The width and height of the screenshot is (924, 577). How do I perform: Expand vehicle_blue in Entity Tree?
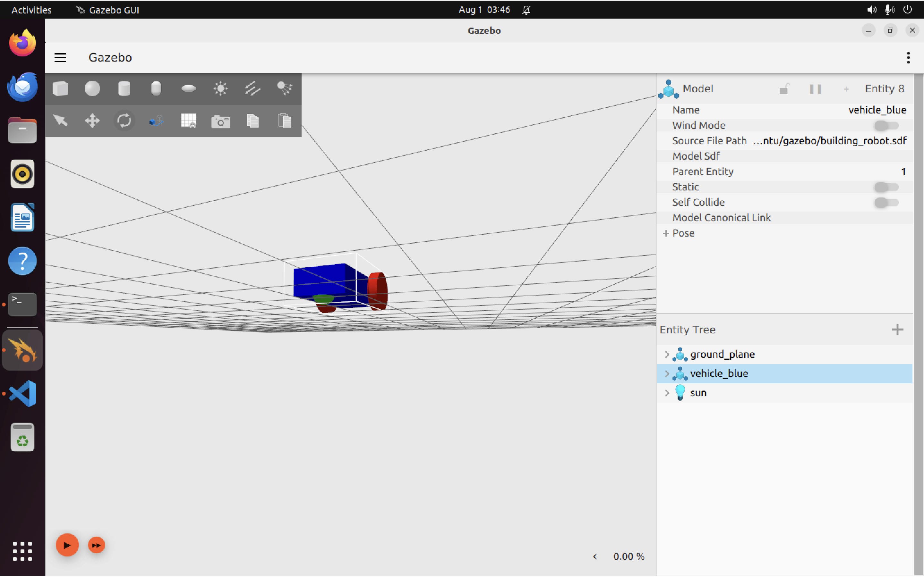[667, 373]
